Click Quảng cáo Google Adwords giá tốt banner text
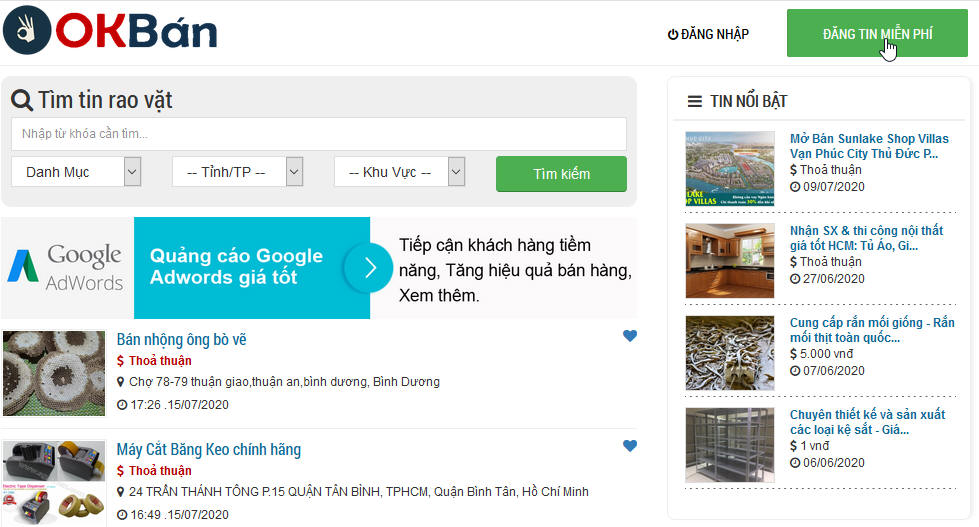This screenshot has width=979, height=527. click(236, 267)
